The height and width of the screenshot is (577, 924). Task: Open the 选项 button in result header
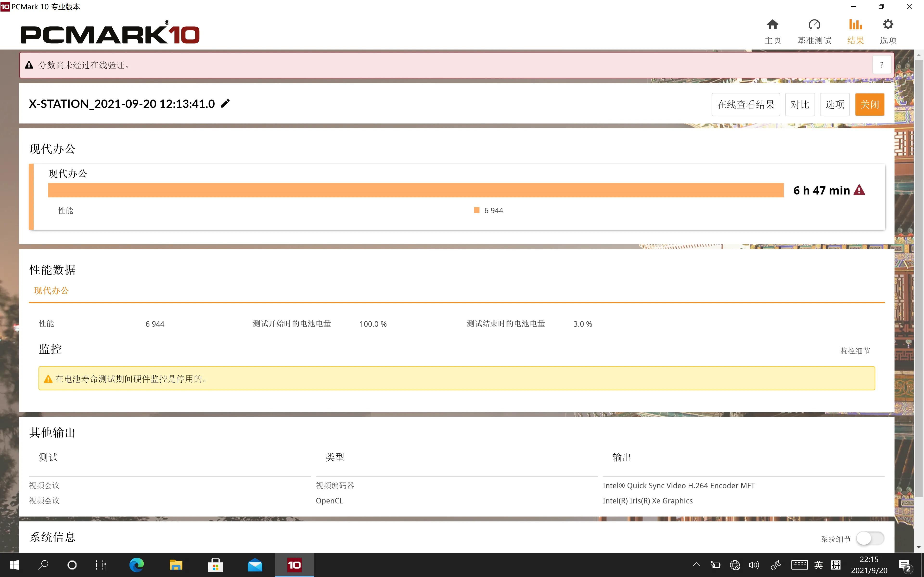pos(835,105)
